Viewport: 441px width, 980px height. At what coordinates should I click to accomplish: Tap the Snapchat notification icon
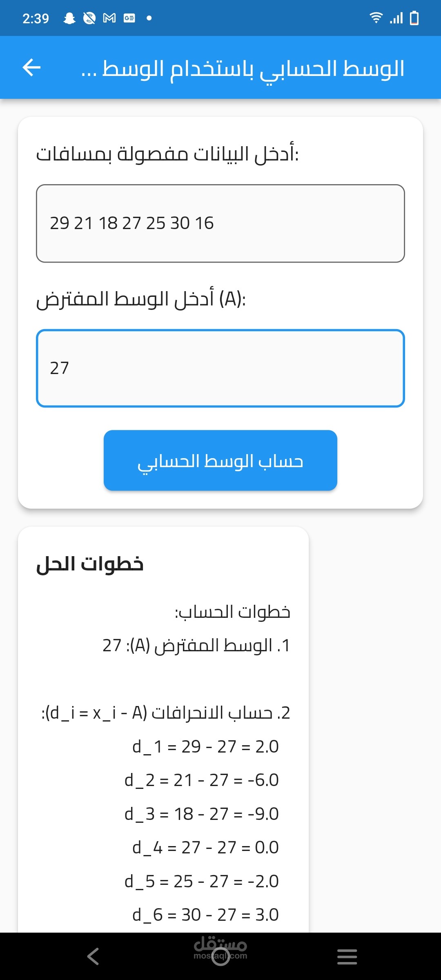click(x=70, y=18)
